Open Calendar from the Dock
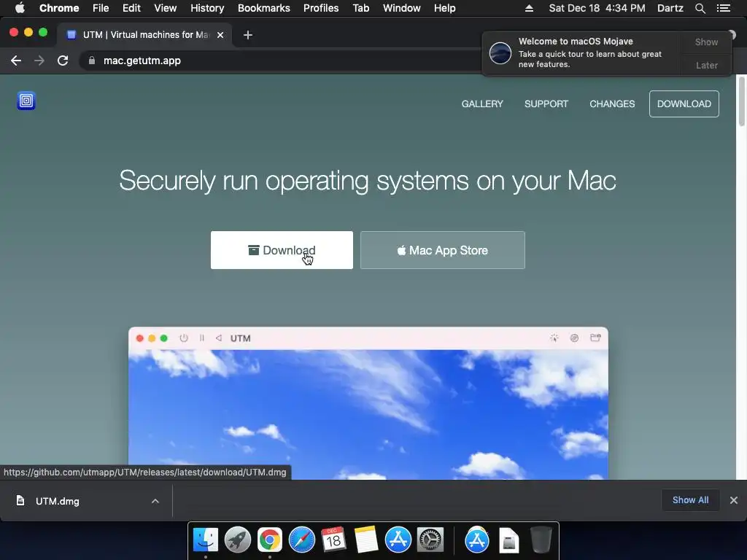The image size is (747, 560). click(x=333, y=540)
